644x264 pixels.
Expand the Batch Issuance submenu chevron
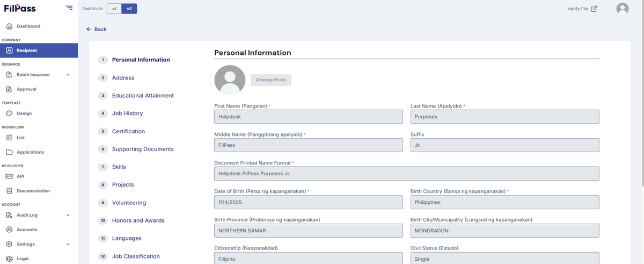pos(68,75)
